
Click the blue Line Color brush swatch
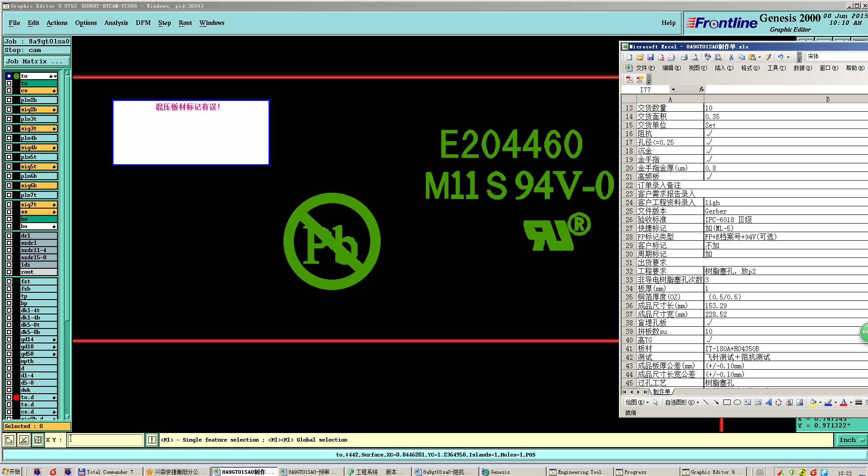point(828,402)
